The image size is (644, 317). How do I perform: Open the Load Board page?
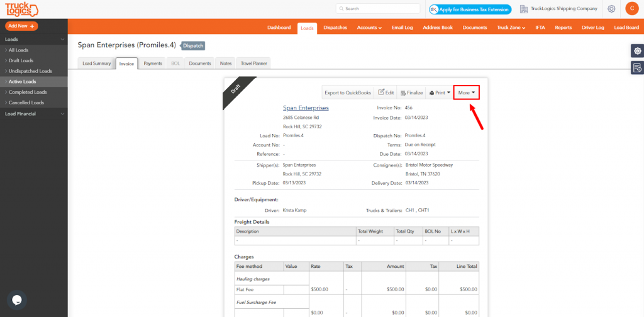[626, 28]
